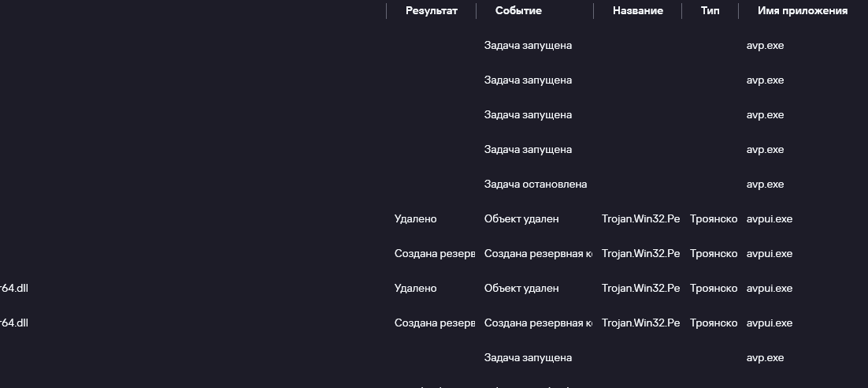868x388 pixels.
Task: Click Trojan.Win32.Pe in the lowest threat row
Action: (x=640, y=323)
